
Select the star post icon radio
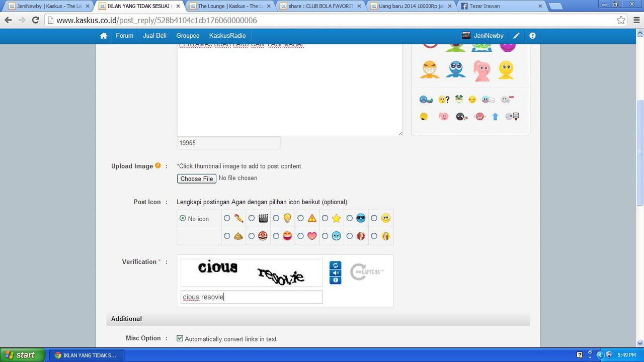click(325, 218)
